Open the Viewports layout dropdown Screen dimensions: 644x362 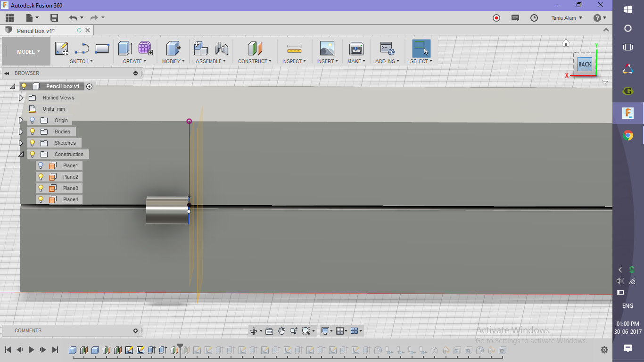click(357, 331)
